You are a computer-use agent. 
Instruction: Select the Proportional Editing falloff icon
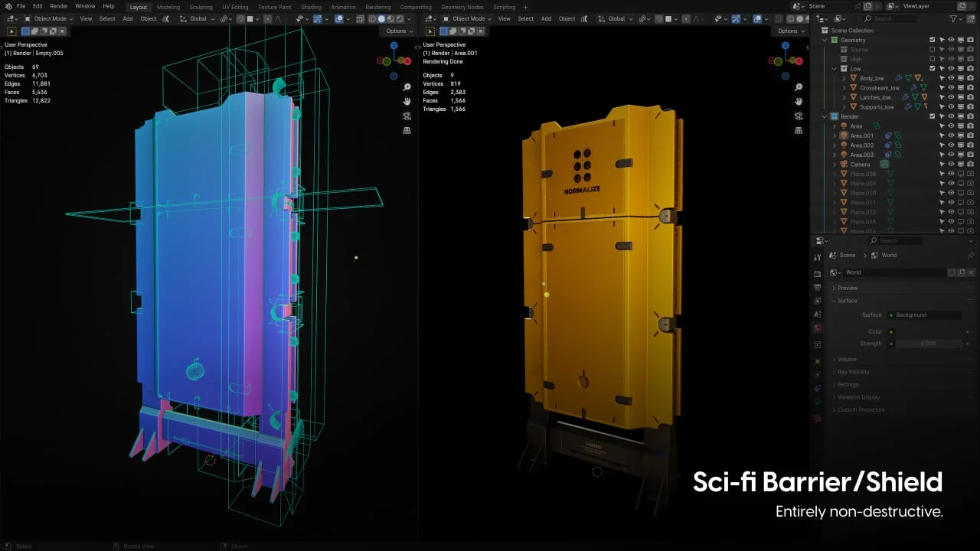[279, 18]
